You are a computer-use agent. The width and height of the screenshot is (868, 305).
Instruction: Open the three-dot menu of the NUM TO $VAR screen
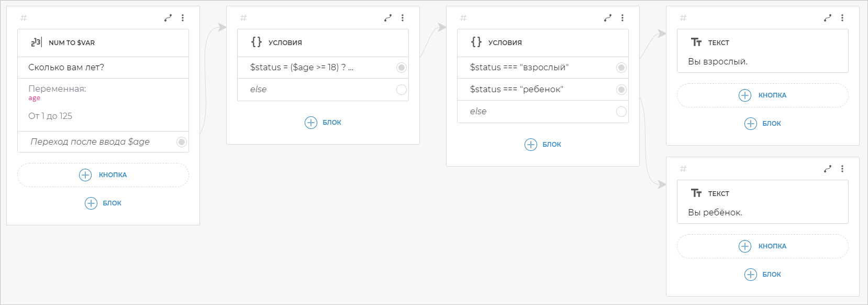pos(183,18)
